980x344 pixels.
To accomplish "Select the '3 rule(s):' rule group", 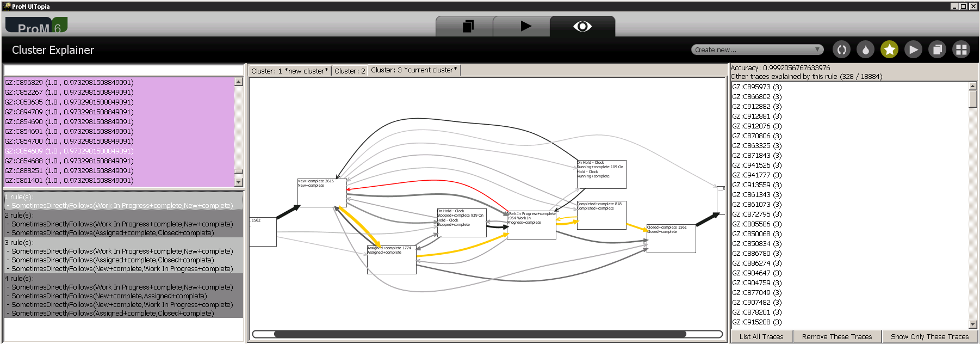I will (123, 255).
